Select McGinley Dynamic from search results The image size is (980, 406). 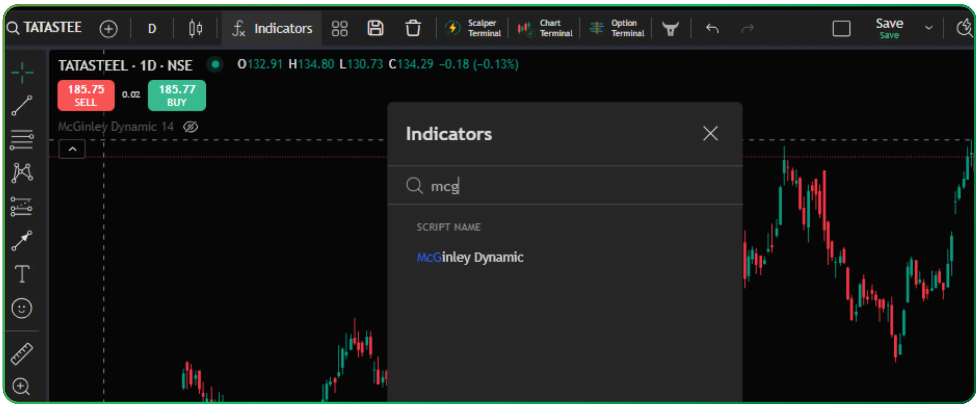[x=470, y=257]
